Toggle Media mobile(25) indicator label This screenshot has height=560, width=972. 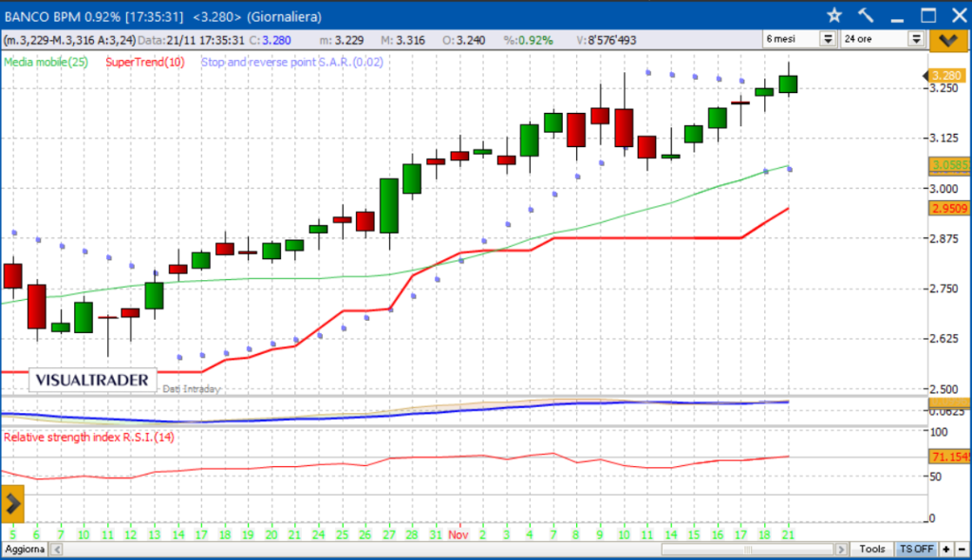[46, 62]
